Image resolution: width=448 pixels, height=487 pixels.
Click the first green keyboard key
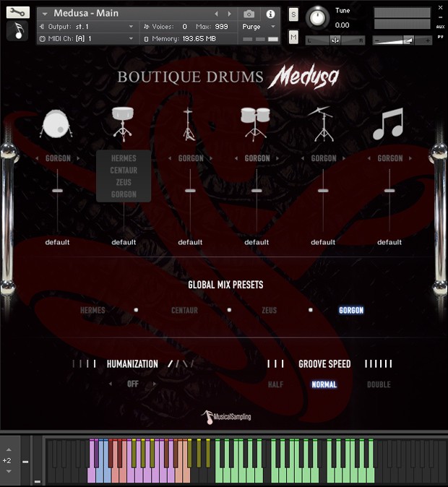coord(218,475)
